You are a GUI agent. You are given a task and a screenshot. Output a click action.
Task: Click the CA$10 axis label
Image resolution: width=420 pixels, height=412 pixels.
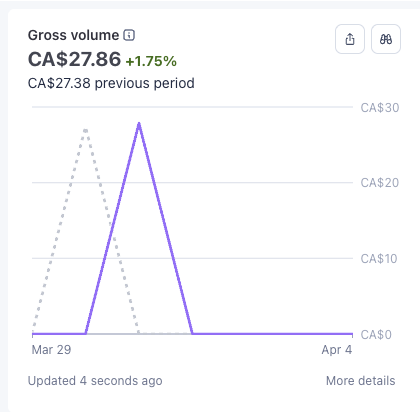click(379, 259)
